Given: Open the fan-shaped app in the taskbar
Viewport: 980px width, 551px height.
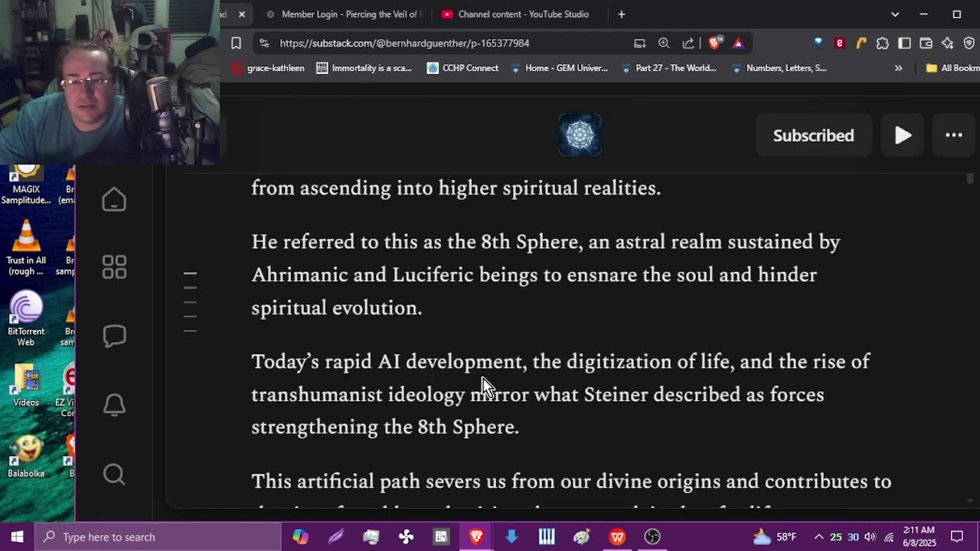Looking at the screenshot, I should pos(407,536).
